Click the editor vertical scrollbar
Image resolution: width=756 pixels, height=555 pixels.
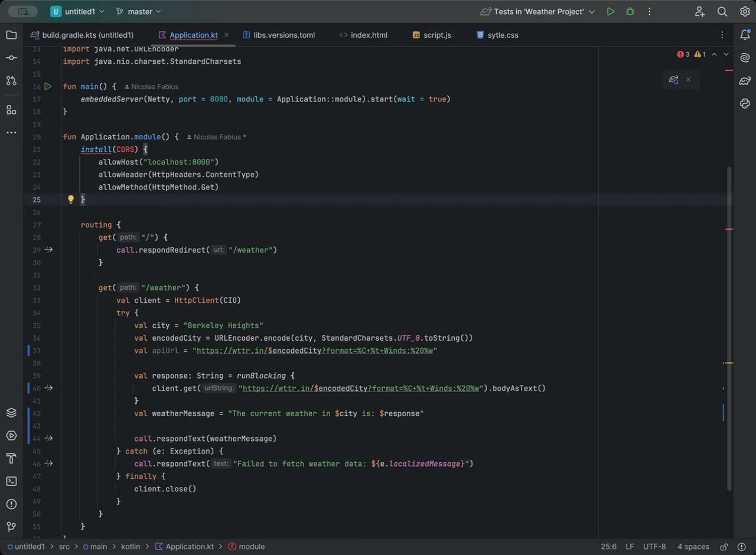(x=729, y=295)
